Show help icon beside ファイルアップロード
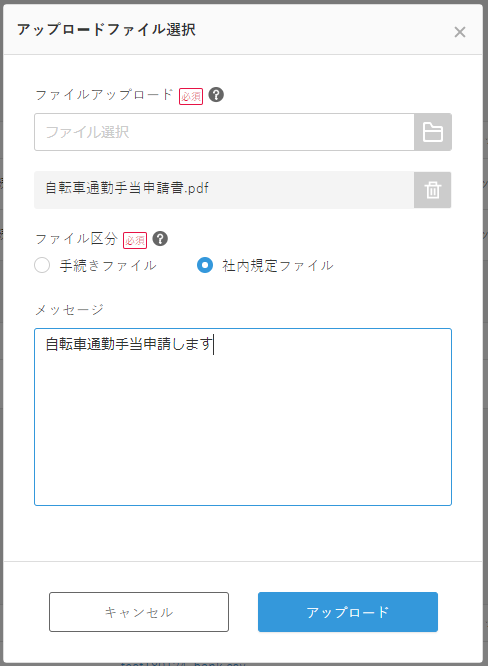This screenshot has height=666, width=488. [x=216, y=95]
